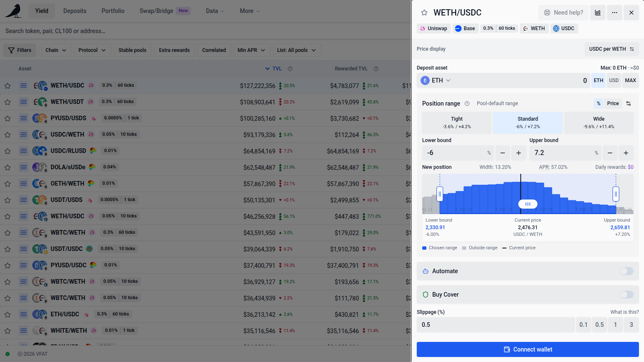Increase upper bound with plus button

[626, 153]
